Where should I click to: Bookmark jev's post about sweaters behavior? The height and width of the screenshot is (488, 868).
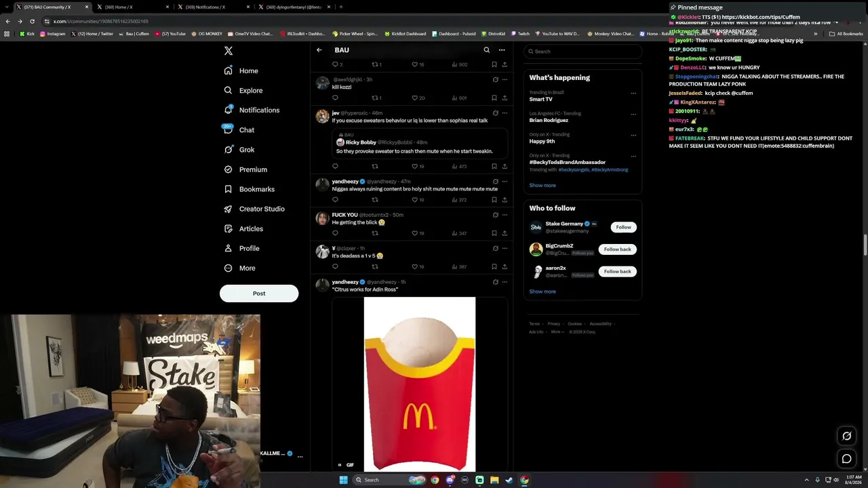pyautogui.click(x=494, y=166)
